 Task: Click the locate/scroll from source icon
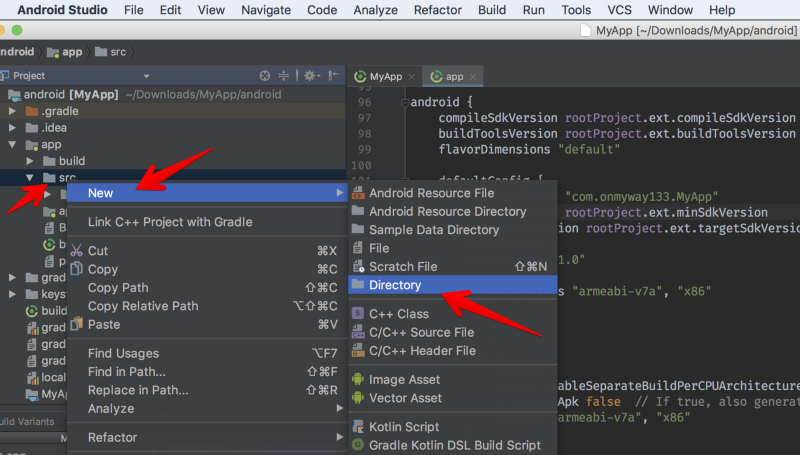tap(265, 76)
